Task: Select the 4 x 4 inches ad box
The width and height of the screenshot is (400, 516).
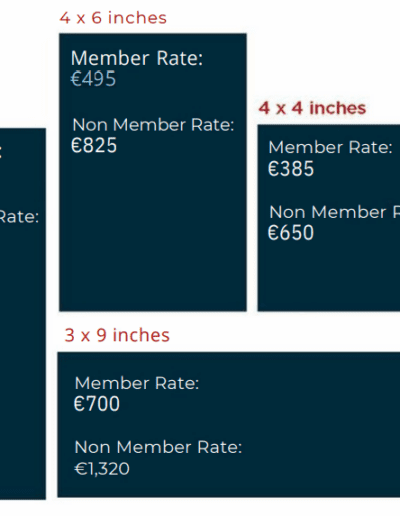Action: coord(329,218)
